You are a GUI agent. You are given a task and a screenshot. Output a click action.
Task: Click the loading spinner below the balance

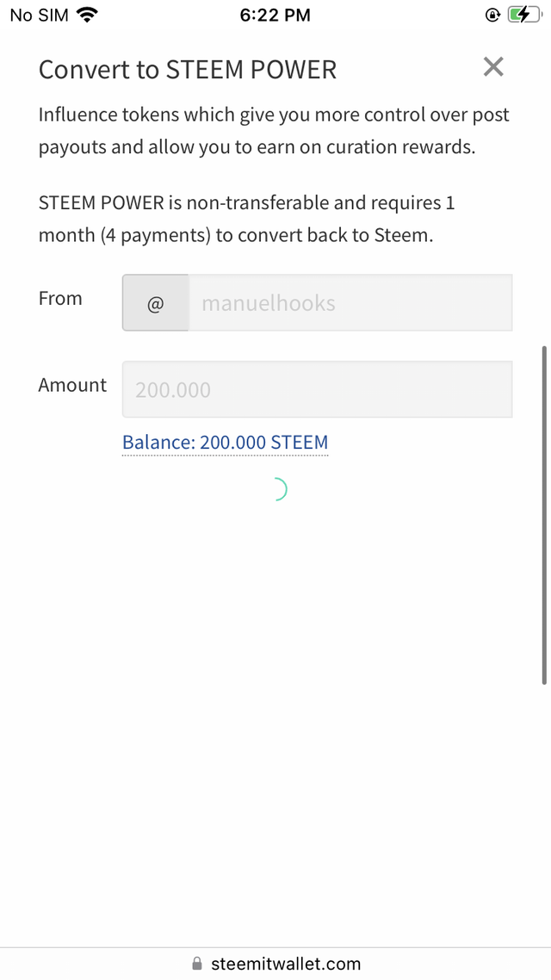[x=276, y=489]
